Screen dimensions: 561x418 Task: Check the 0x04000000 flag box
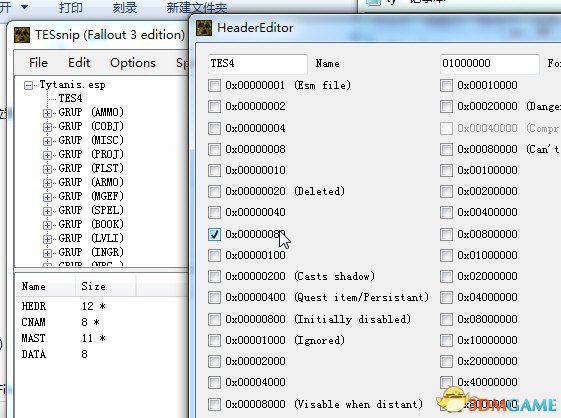coord(446,297)
